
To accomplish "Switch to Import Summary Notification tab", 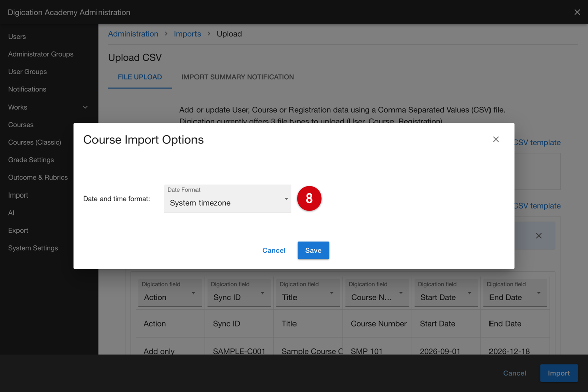I will 238,77.
